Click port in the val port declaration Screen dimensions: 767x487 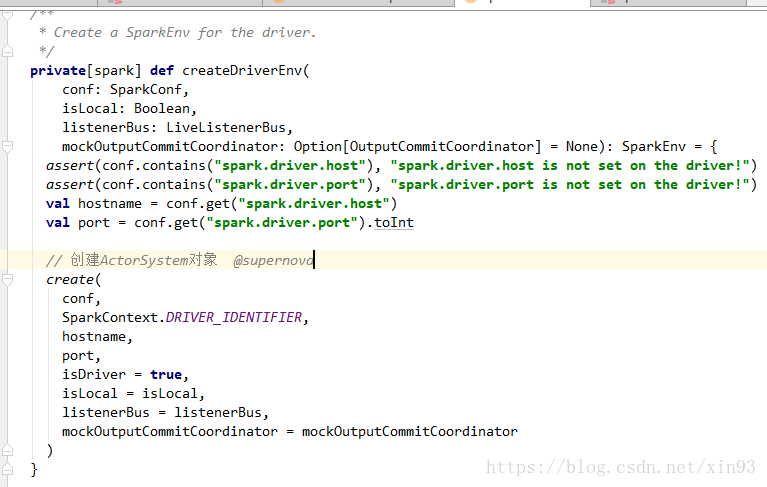coord(94,223)
